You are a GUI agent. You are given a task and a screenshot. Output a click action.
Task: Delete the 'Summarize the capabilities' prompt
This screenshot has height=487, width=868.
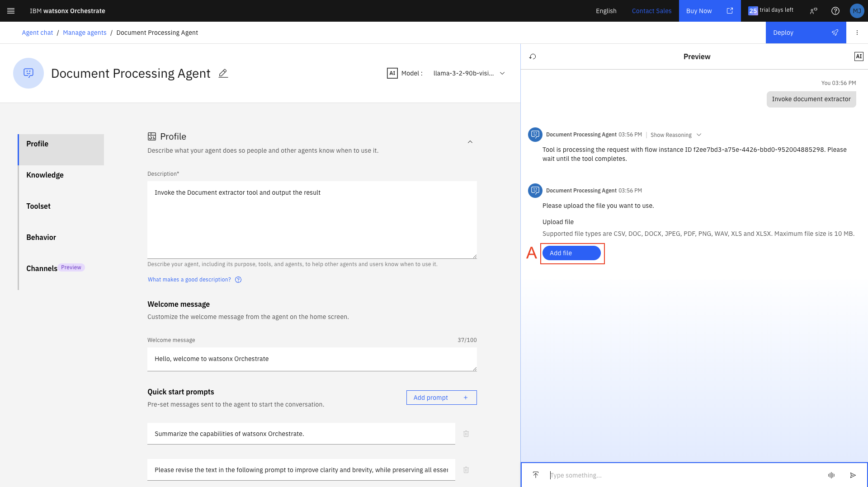(x=466, y=434)
